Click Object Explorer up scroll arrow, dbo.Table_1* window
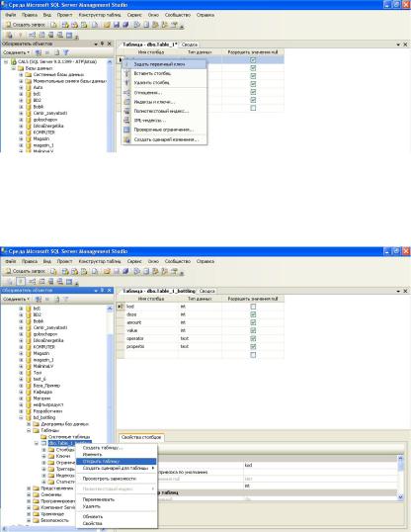The width and height of the screenshot is (411, 532). (110, 62)
